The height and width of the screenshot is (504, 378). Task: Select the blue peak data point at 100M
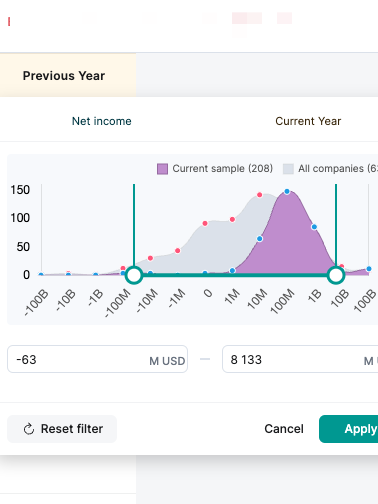click(x=287, y=191)
